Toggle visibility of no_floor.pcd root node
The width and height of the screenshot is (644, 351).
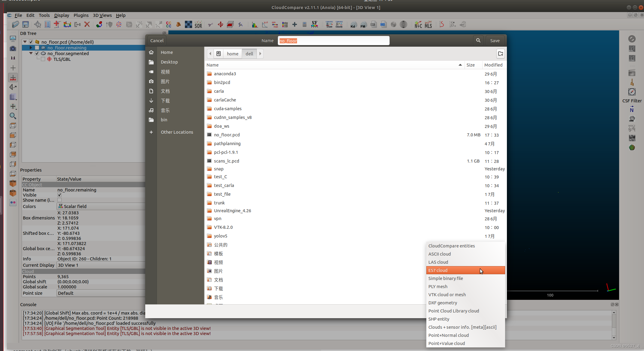32,42
